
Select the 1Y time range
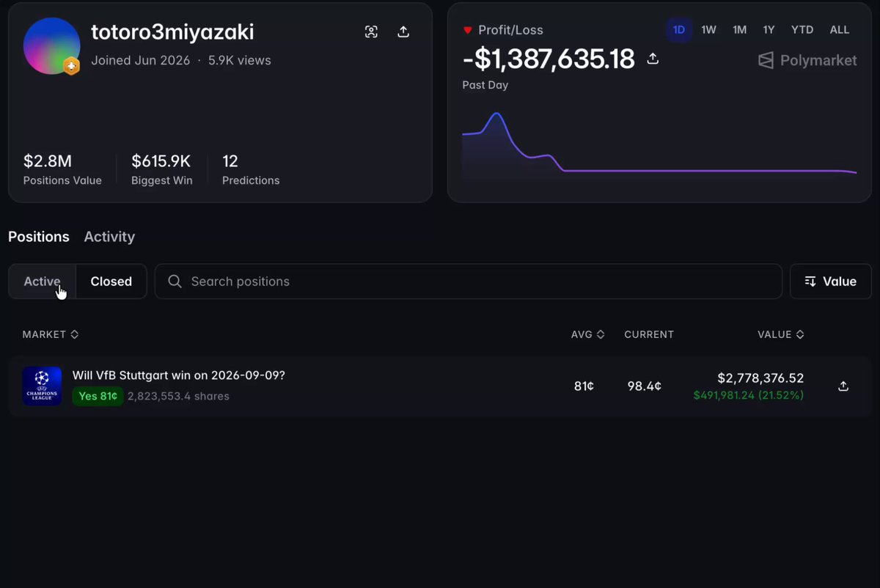[x=769, y=30]
